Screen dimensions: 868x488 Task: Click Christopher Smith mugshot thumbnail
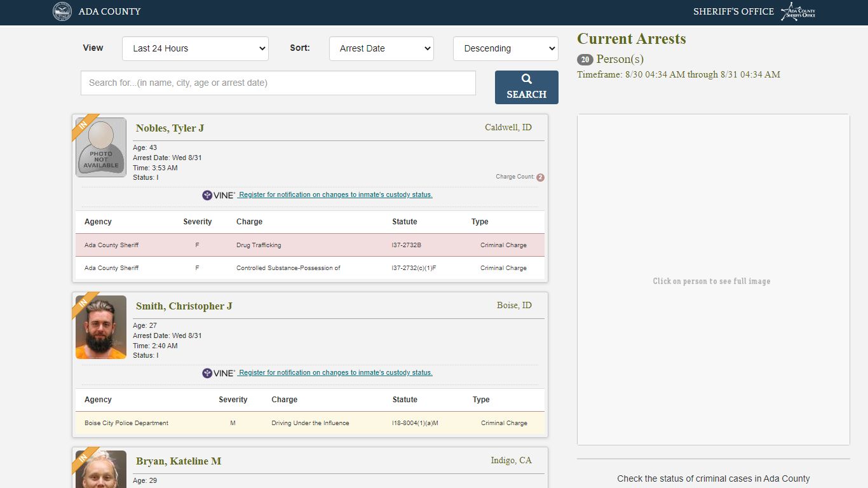101,327
